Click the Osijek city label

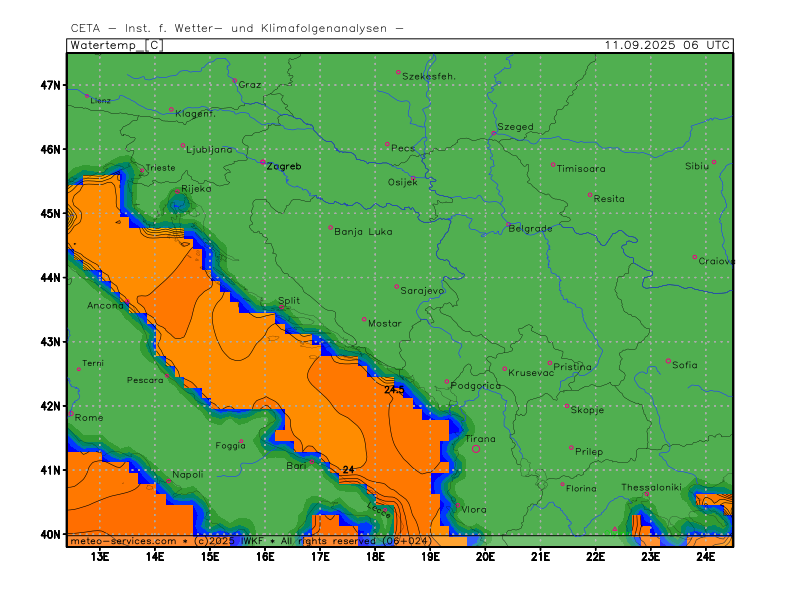403,182
